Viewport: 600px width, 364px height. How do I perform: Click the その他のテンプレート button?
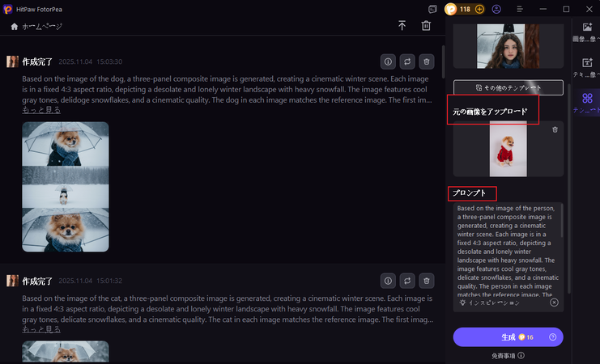point(508,87)
